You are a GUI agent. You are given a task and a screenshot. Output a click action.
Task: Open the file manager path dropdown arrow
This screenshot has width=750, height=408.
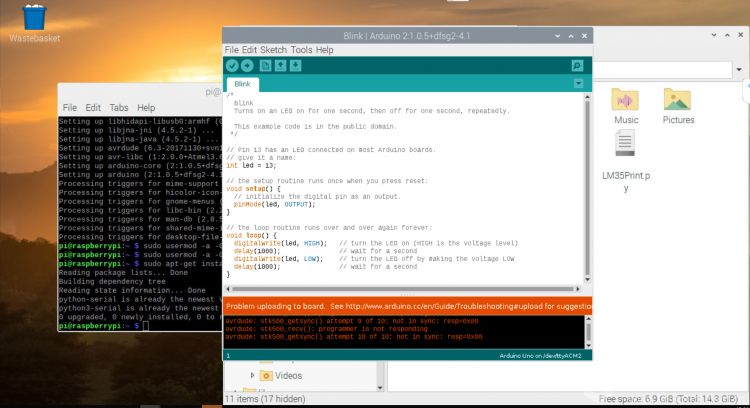click(x=739, y=70)
